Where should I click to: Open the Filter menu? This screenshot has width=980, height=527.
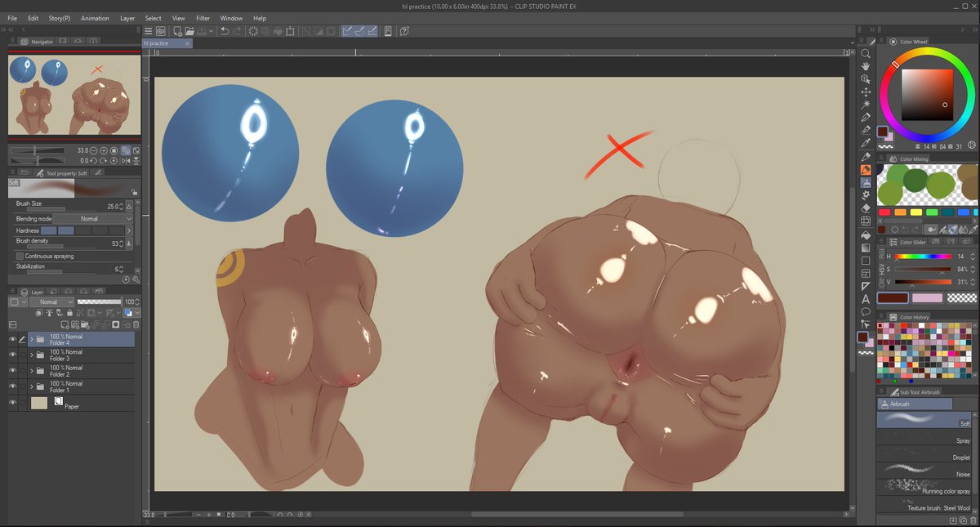pyautogui.click(x=203, y=18)
